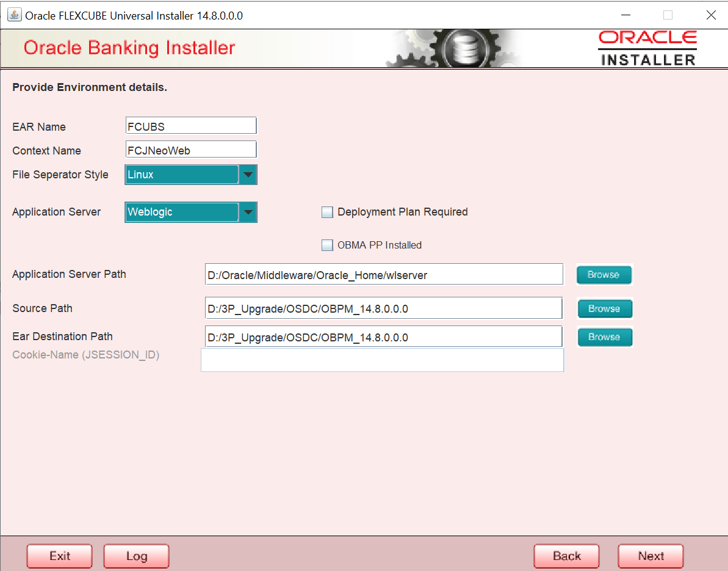The height and width of the screenshot is (571, 728).
Task: Minimize the installer window
Action: tap(626, 15)
